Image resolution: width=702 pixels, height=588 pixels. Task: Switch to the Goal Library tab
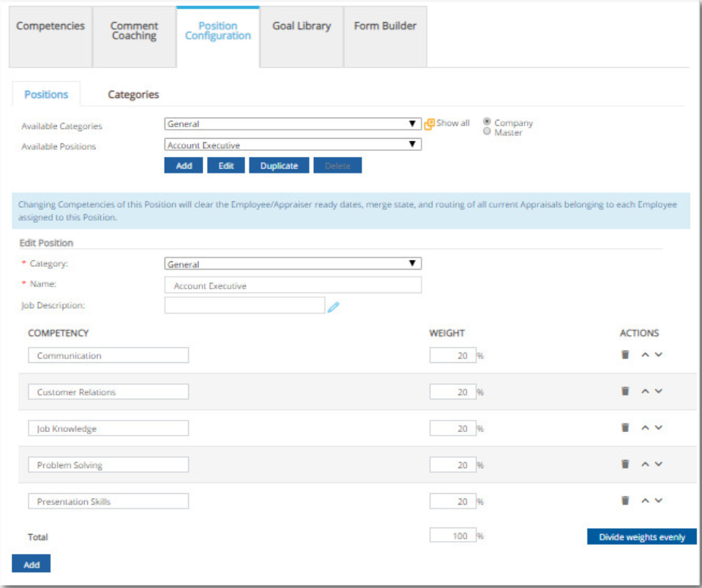coord(302,26)
